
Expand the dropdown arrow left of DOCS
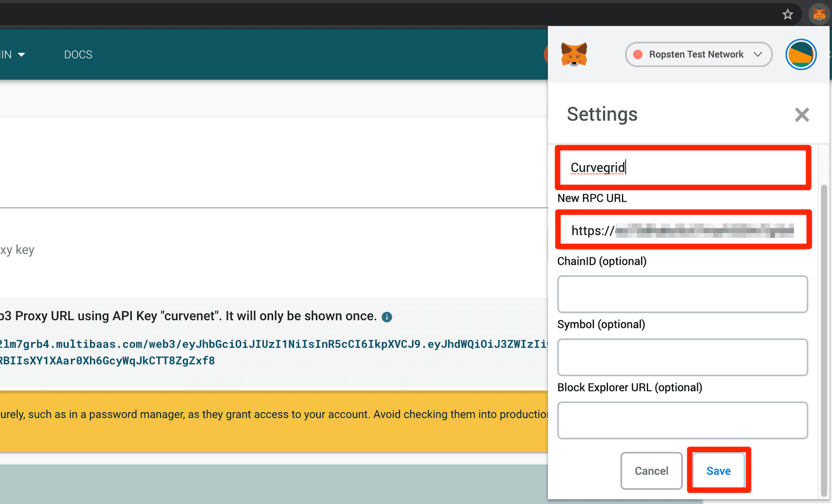click(x=21, y=55)
